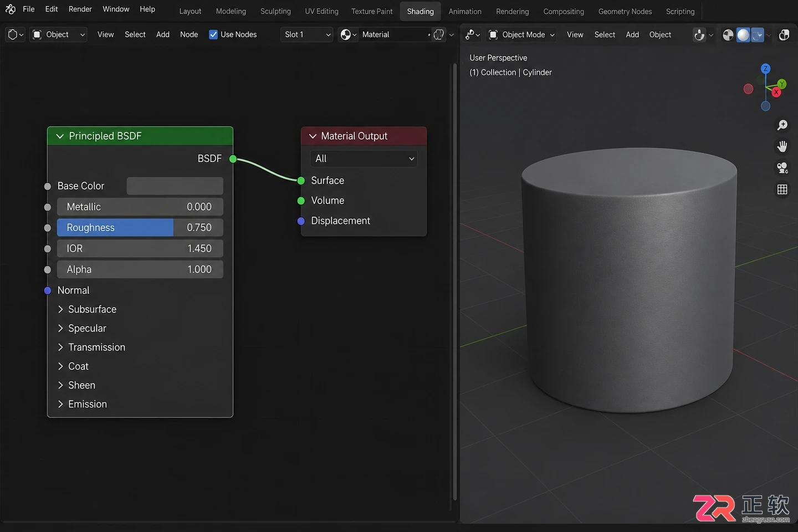The height and width of the screenshot is (532, 798).
Task: Open the Object shader type dropdown
Action: pyautogui.click(x=59, y=34)
